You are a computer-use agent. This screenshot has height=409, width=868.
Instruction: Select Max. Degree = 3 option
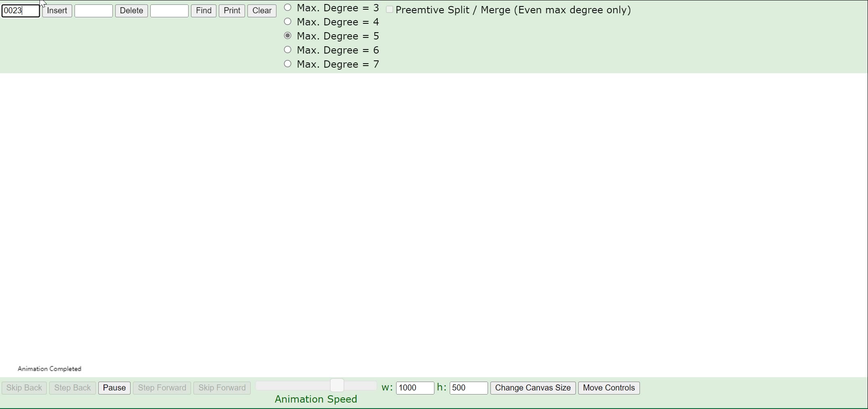[x=288, y=8]
